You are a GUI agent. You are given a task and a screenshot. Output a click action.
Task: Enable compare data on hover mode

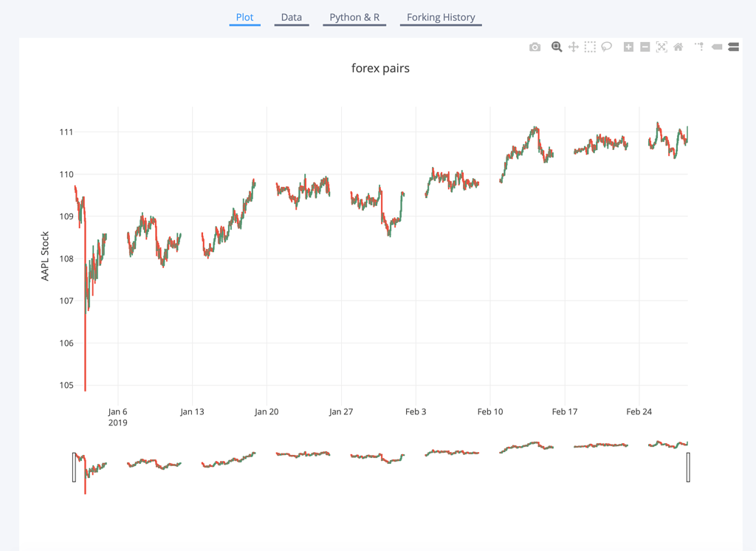[x=732, y=47]
